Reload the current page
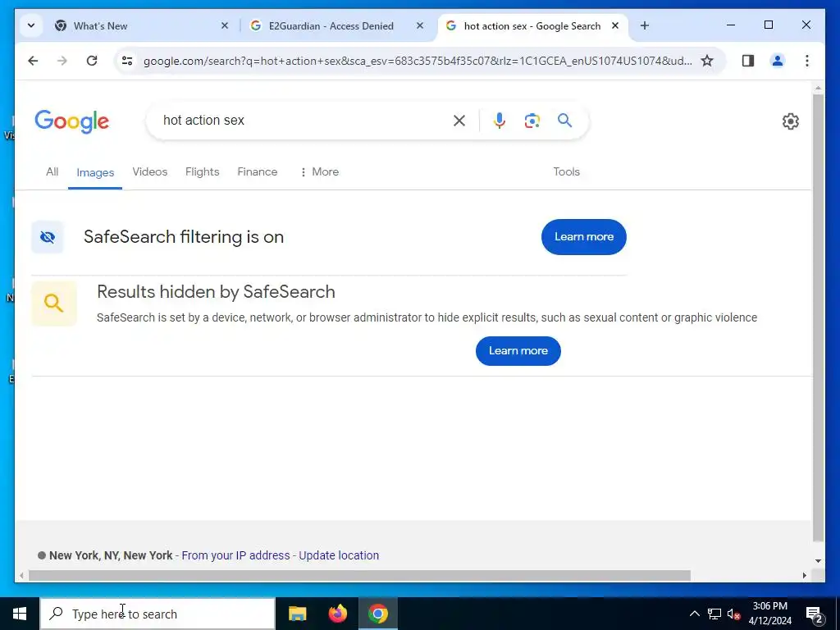The image size is (840, 630). coord(92,61)
